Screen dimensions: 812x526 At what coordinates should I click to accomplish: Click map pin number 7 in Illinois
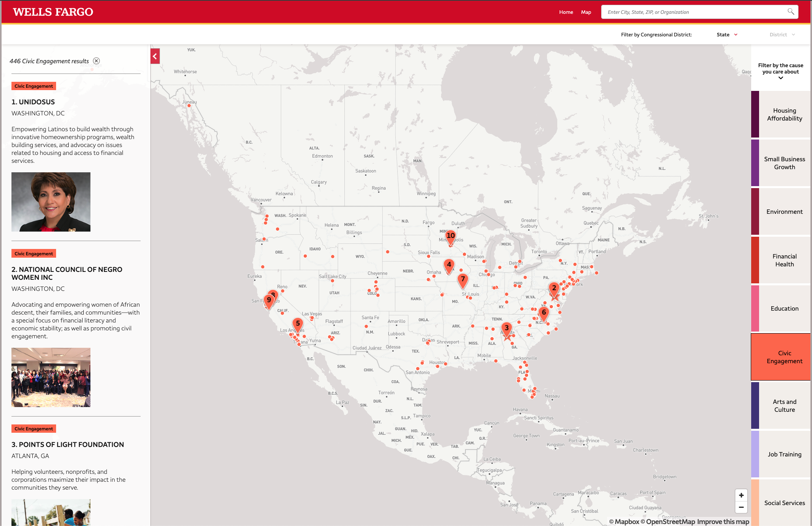(x=463, y=279)
